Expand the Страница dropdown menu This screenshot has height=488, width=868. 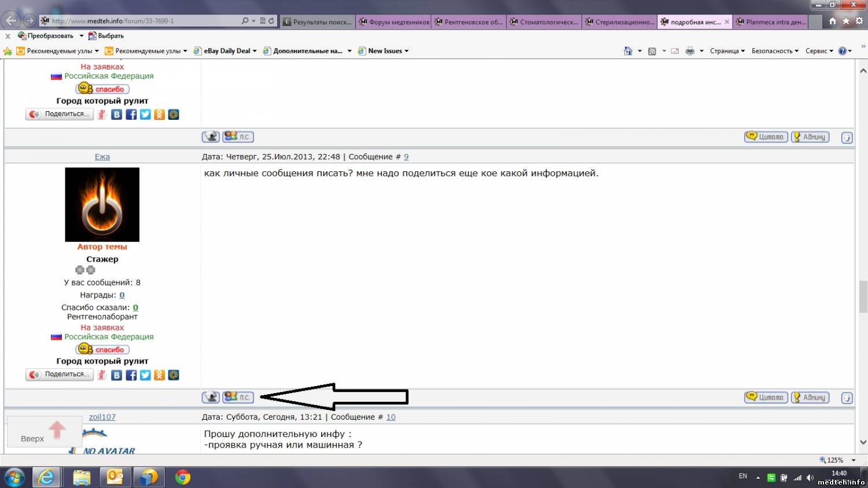[x=727, y=51]
